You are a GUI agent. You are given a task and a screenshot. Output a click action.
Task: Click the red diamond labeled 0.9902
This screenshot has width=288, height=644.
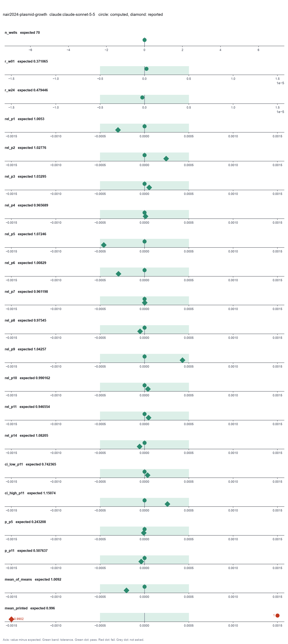(11, 619)
